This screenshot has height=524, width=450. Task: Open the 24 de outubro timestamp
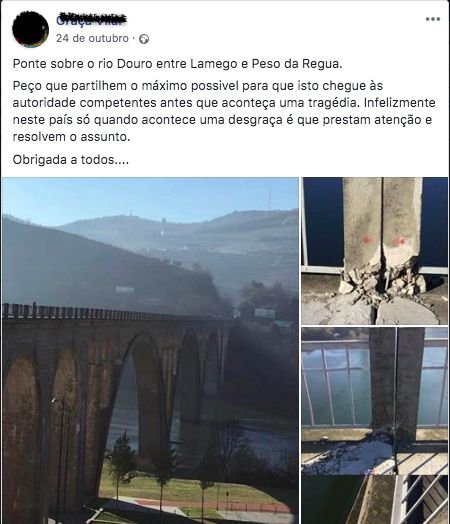tap(92, 38)
